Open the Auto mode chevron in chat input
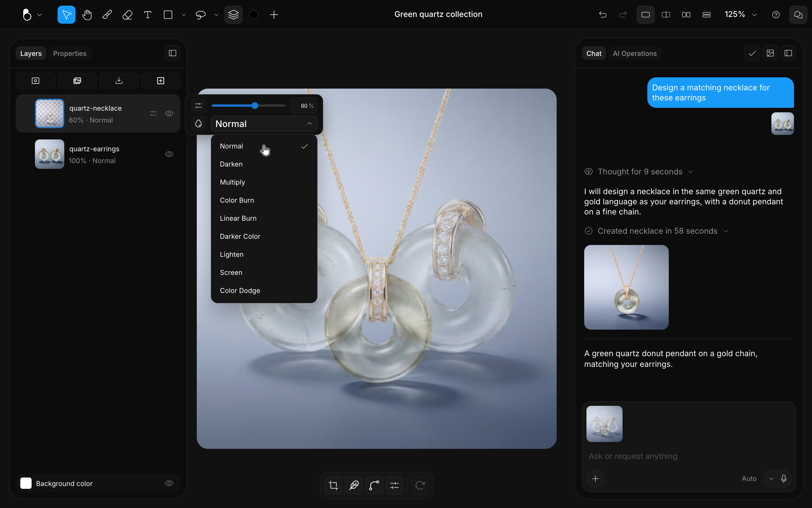This screenshot has width=812, height=508. coord(771,479)
